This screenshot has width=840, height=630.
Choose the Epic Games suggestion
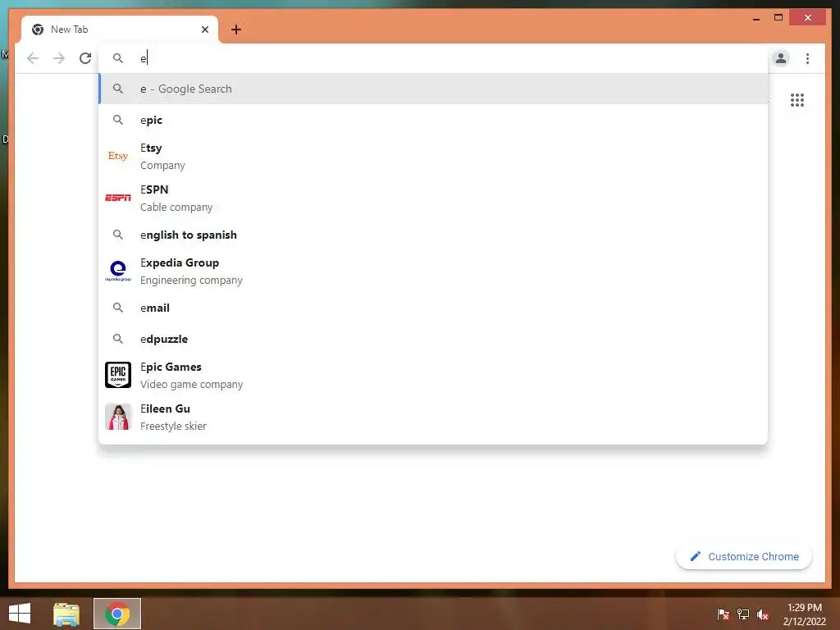pos(433,375)
